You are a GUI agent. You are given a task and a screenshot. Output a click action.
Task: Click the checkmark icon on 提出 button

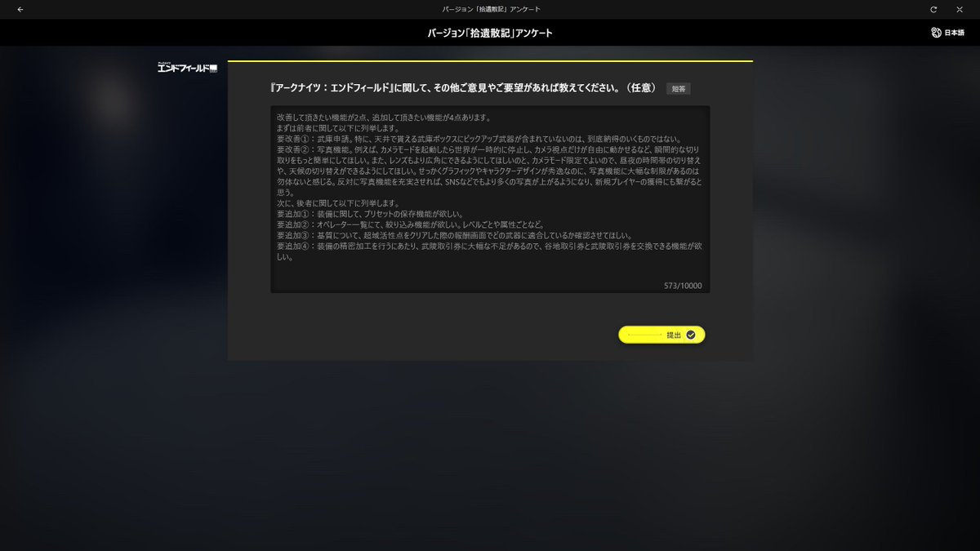point(691,335)
